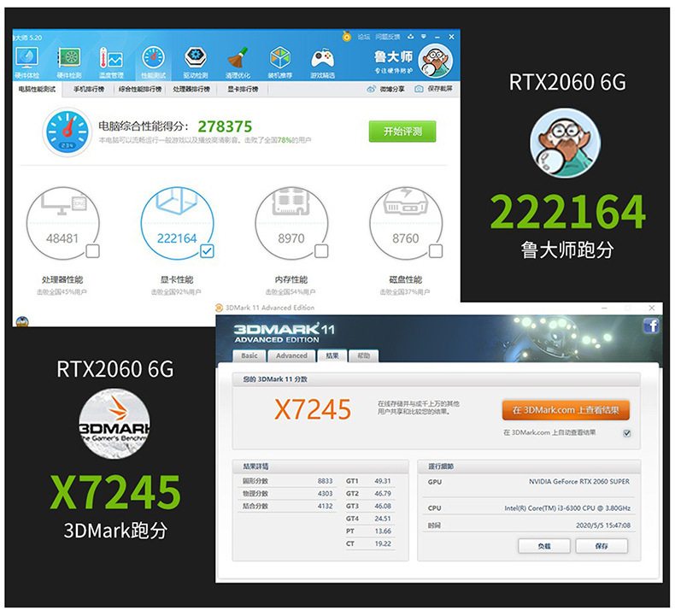Click the 磁盘性能 label
This screenshot has width=675, height=616.
tap(406, 279)
